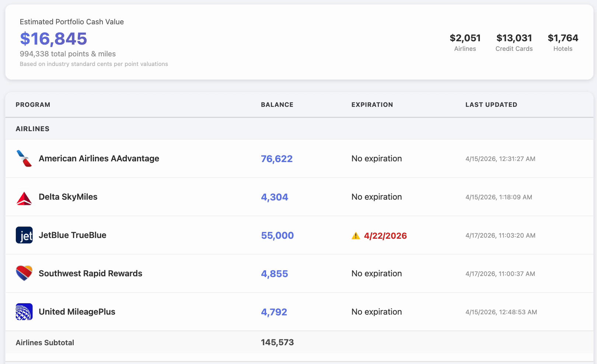This screenshot has width=597, height=364.
Task: Click the 4/15/2026, 12:31:27 AM timestamp
Action: coord(500,159)
